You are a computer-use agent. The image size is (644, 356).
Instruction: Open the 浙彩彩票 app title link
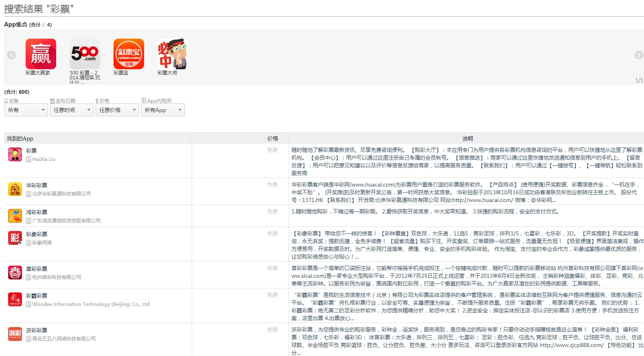37,330
